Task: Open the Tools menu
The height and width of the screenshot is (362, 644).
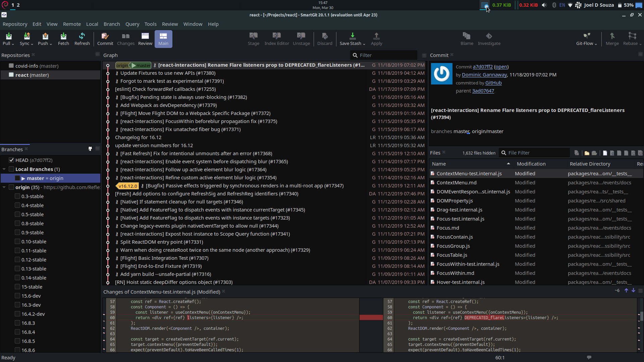Action: coord(150,24)
